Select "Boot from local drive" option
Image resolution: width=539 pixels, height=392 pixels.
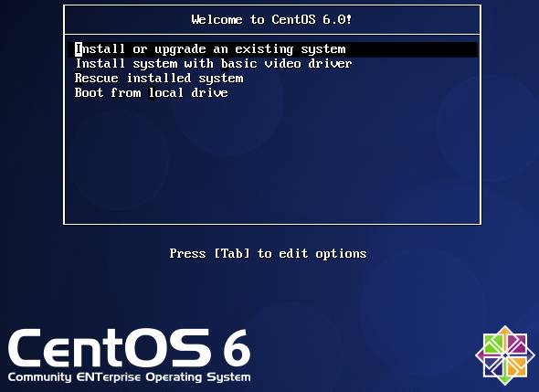click(152, 93)
